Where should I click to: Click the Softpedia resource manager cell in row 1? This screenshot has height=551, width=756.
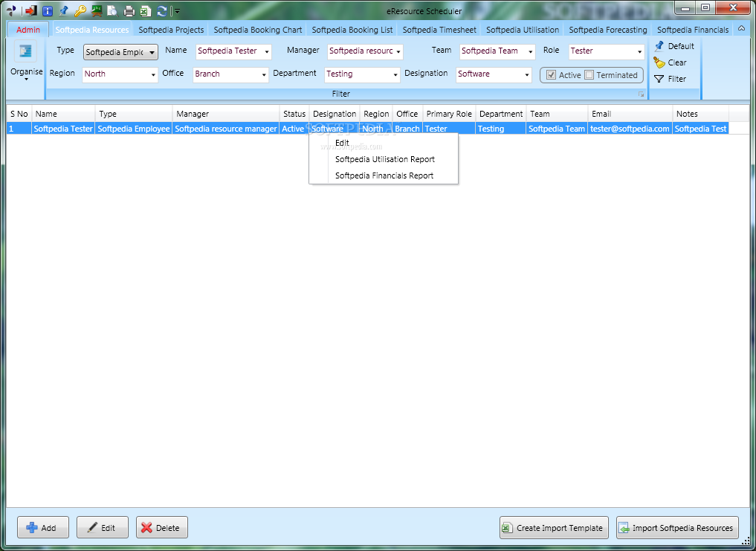(226, 129)
